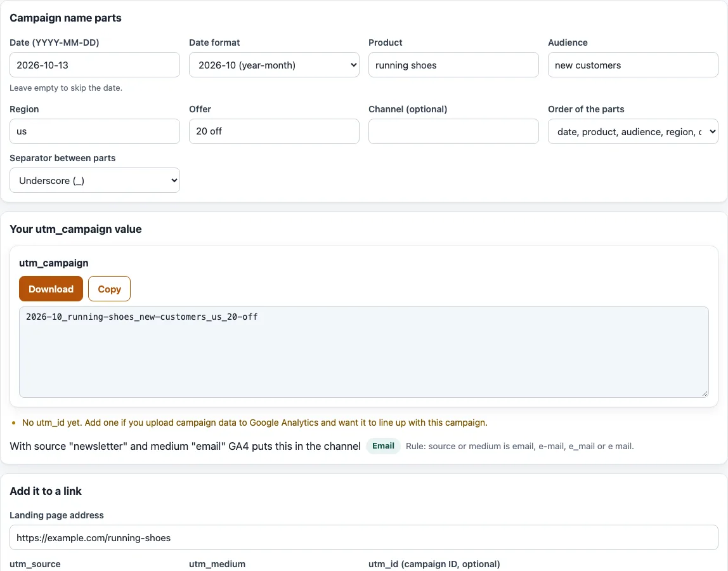
Task: Click the "No utm_id yet" warning note
Action: click(255, 423)
